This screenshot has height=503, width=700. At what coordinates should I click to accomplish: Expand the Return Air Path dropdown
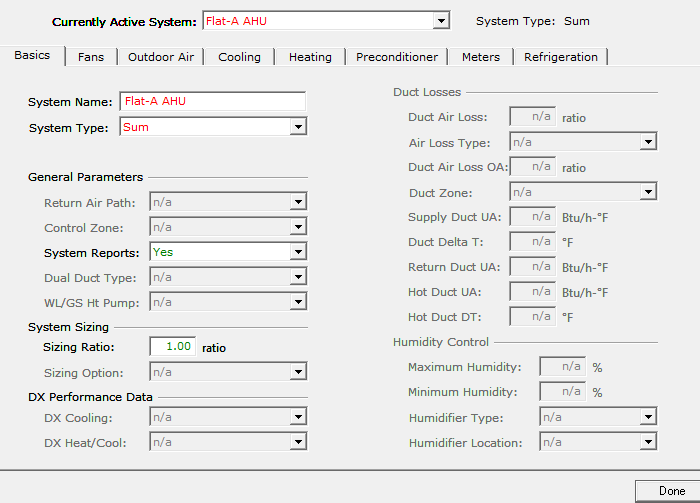pyautogui.click(x=297, y=203)
